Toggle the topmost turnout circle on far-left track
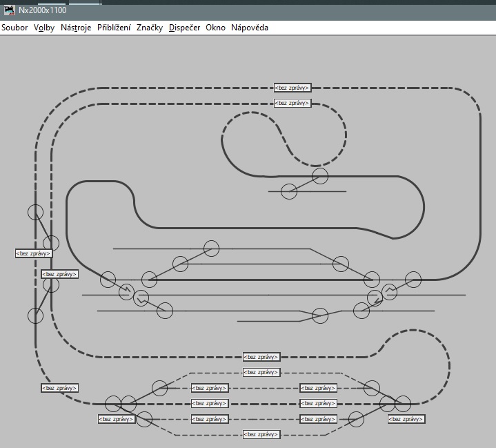 click(x=35, y=212)
